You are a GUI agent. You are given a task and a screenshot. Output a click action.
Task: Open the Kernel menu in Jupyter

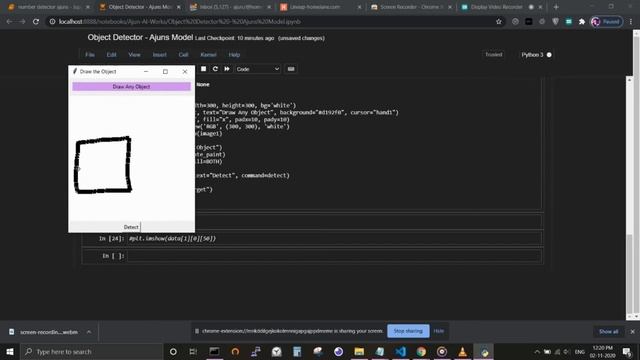click(208, 55)
